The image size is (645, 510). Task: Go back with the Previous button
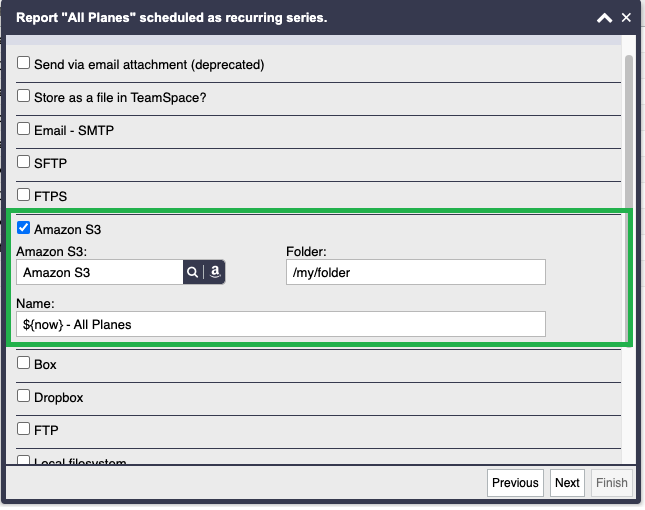[515, 483]
